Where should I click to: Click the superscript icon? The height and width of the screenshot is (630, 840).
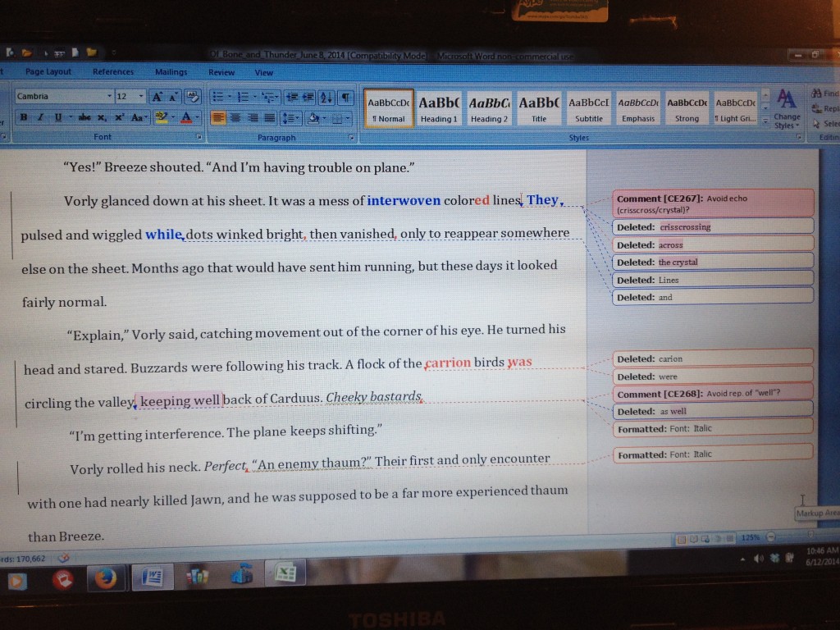click(x=120, y=117)
